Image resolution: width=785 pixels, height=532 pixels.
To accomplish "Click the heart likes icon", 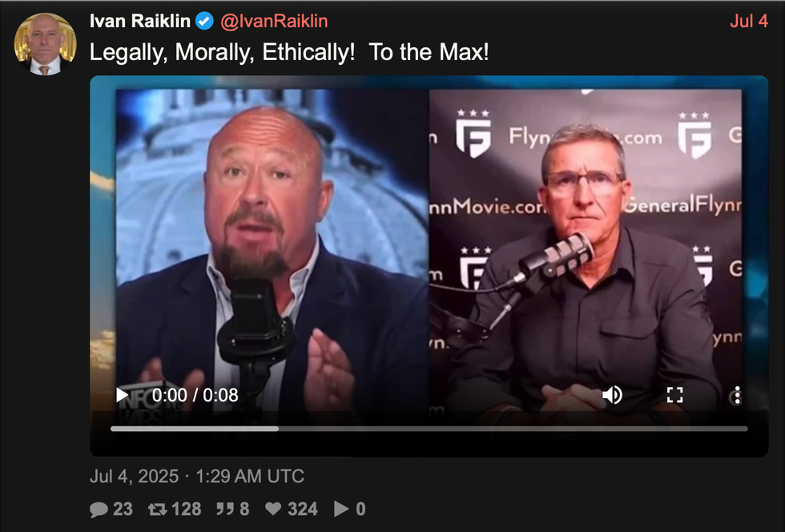I will click(x=273, y=509).
